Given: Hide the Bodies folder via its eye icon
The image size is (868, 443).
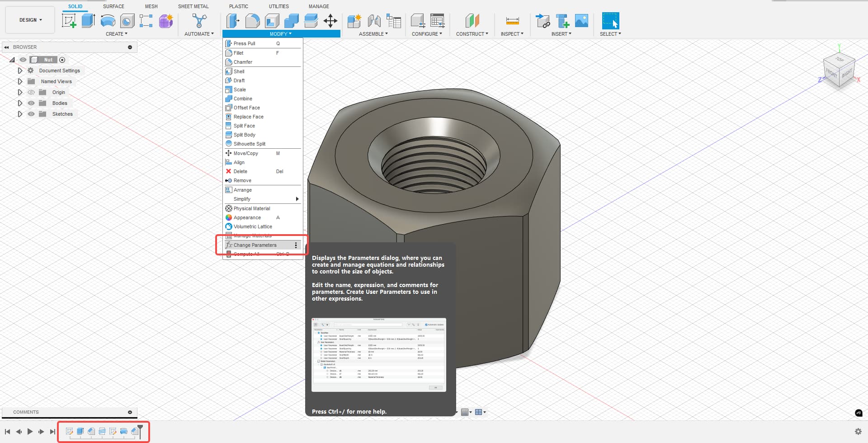Looking at the screenshot, I should click(x=31, y=103).
